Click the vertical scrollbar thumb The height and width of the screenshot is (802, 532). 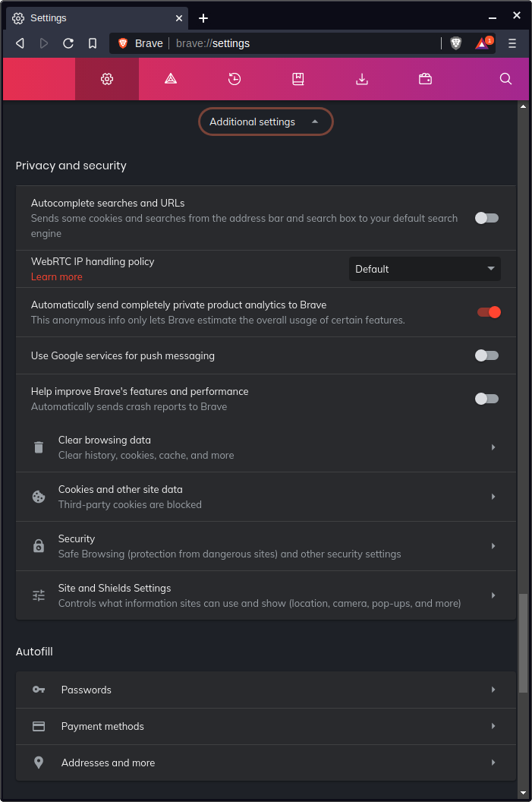(523, 643)
